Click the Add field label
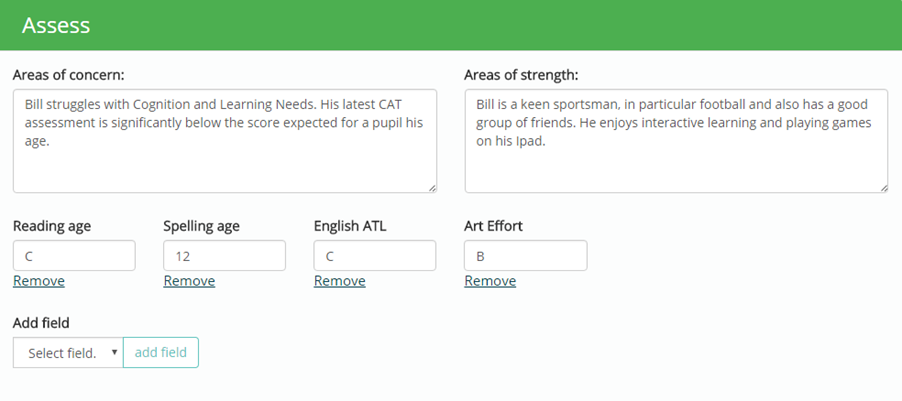Screen dimensions: 902x401 (x=41, y=323)
